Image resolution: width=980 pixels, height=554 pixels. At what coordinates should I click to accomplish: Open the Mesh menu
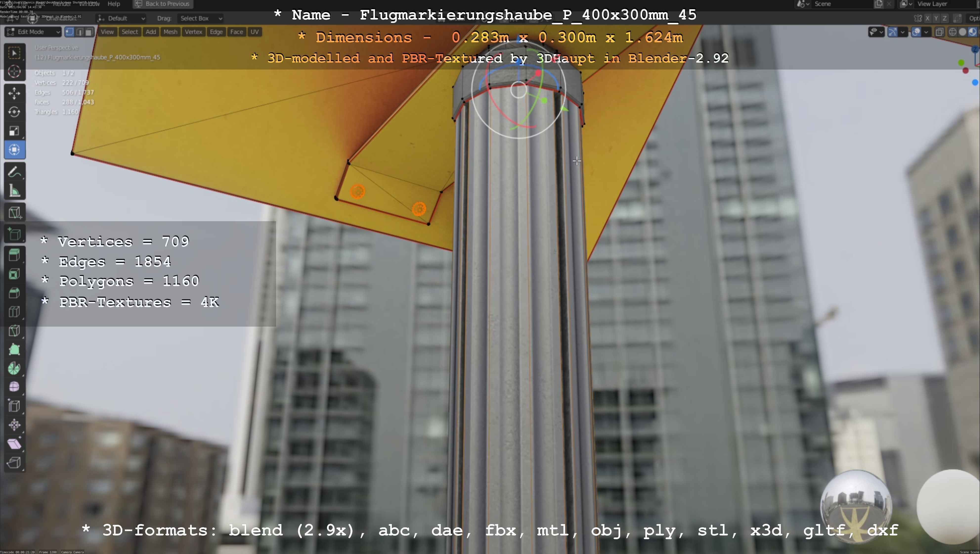pos(170,32)
